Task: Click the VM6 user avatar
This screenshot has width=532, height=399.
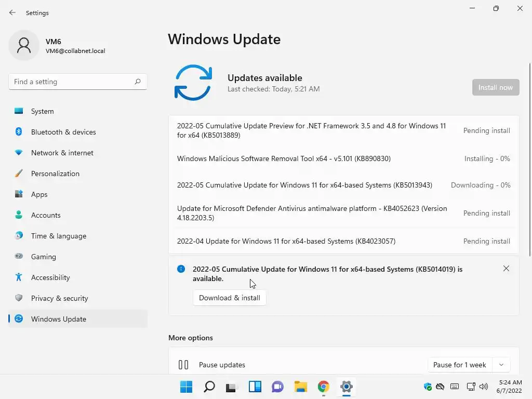Action: (x=24, y=45)
